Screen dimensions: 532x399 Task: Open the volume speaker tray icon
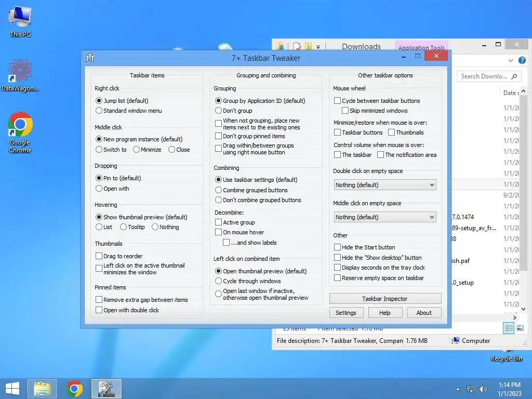[x=483, y=389]
